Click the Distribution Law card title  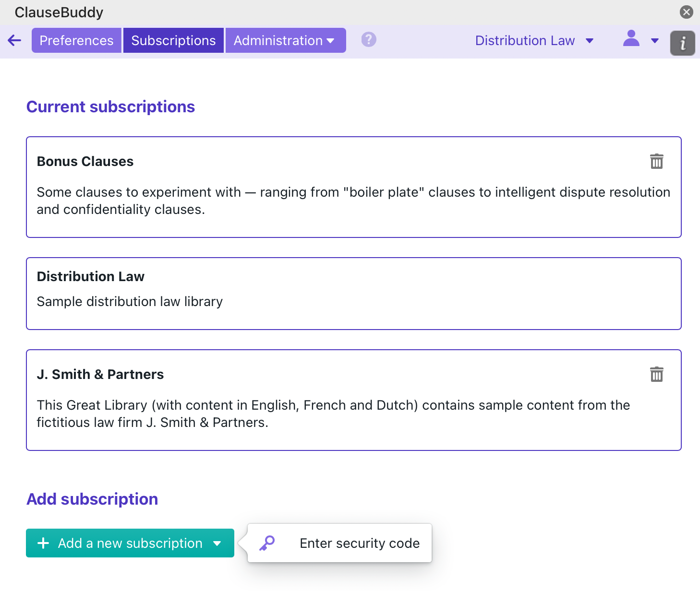pos(91,276)
